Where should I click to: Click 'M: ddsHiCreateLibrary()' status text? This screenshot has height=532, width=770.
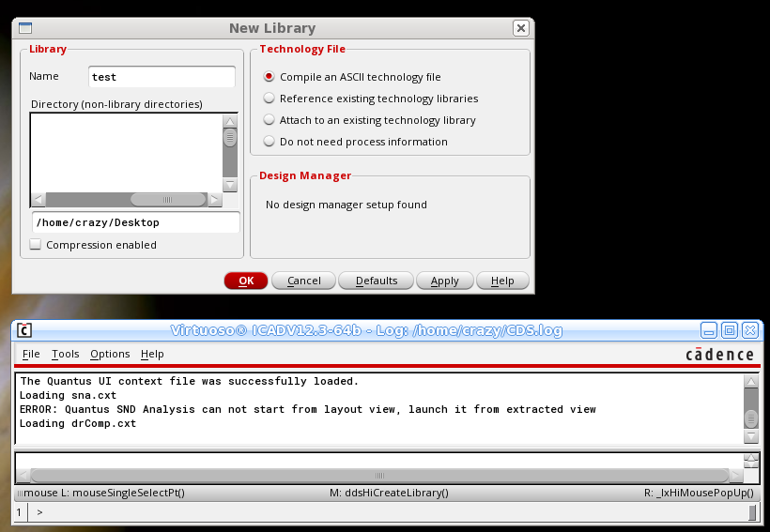point(389,493)
